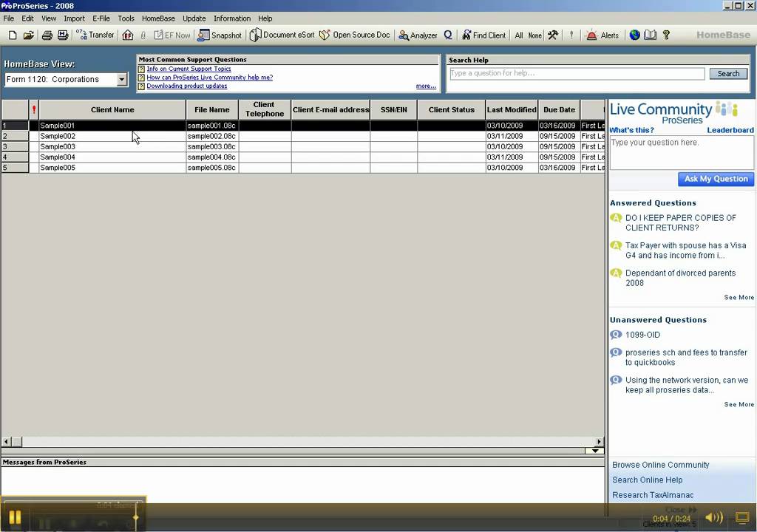Click Search Online Help
The width and height of the screenshot is (757, 532).
tap(648, 480)
